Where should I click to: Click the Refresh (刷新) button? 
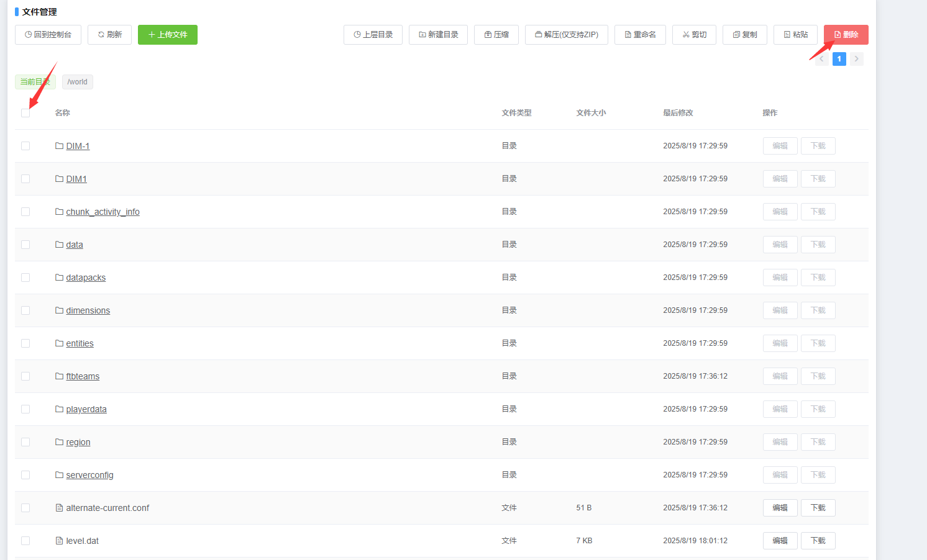109,35
